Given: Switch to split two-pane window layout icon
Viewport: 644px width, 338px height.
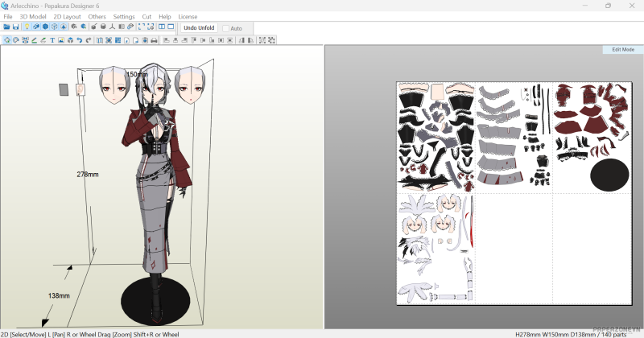Looking at the screenshot, I should tap(162, 27).
